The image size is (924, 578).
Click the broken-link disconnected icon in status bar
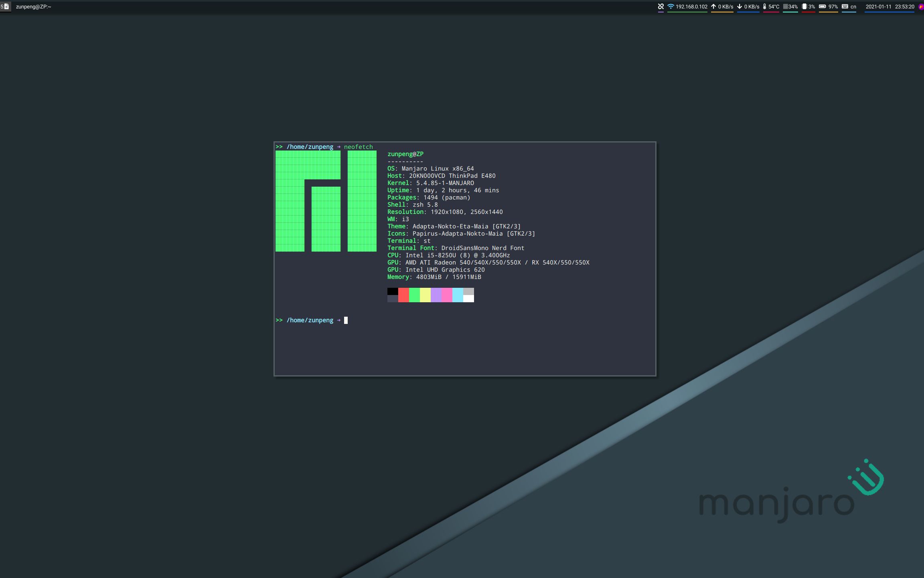(661, 6)
